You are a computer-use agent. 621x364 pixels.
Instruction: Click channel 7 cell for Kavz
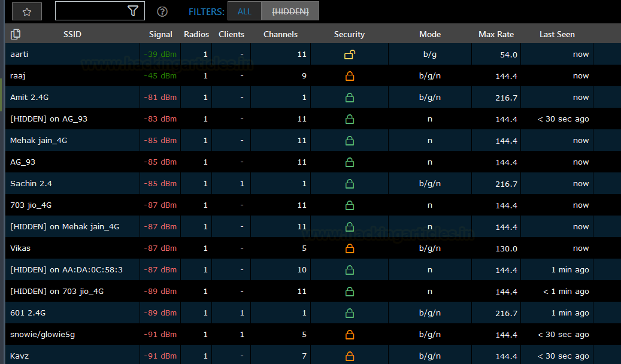click(x=304, y=356)
